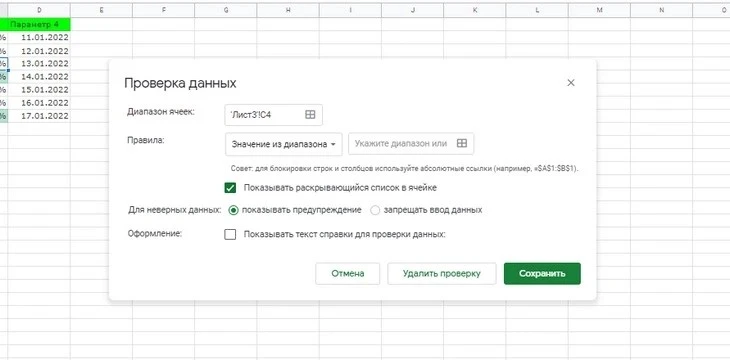Image resolution: width=730 pixels, height=360 pixels.
Task: Click the green Сохранить button
Action: click(x=542, y=273)
